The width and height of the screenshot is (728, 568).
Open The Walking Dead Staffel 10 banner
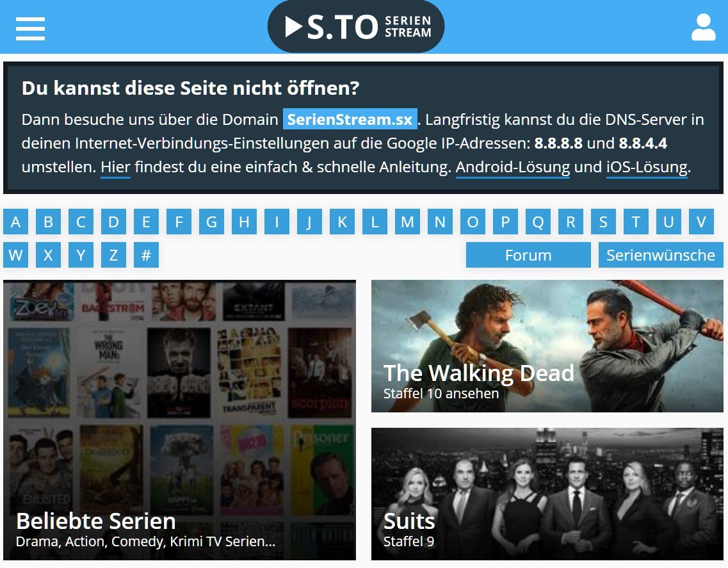coord(547,346)
